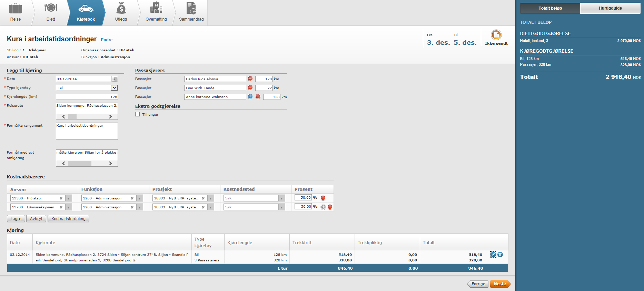This screenshot has width=644, height=291.
Task: Click the omkjøring horizontal scrollbar thumb
Action: (x=80, y=164)
